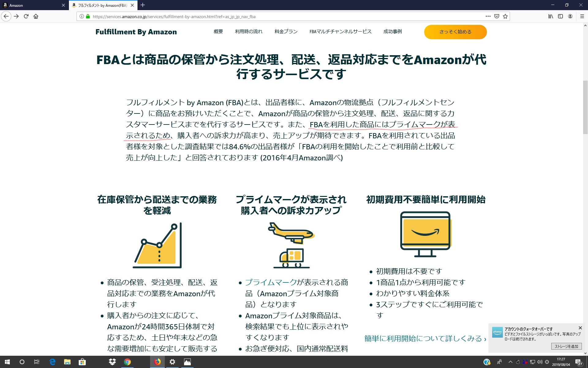Save page to Pocket
Screen dimensions: 588x368
click(x=497, y=16)
